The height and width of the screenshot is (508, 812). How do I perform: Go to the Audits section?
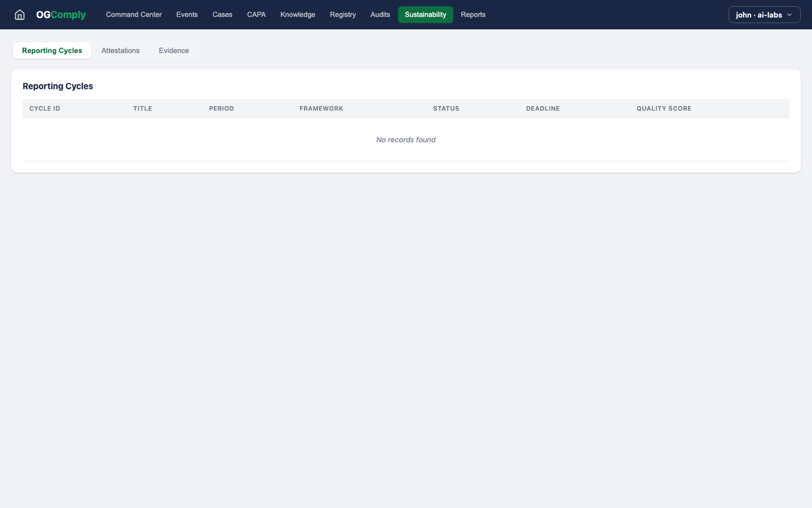[x=380, y=15]
